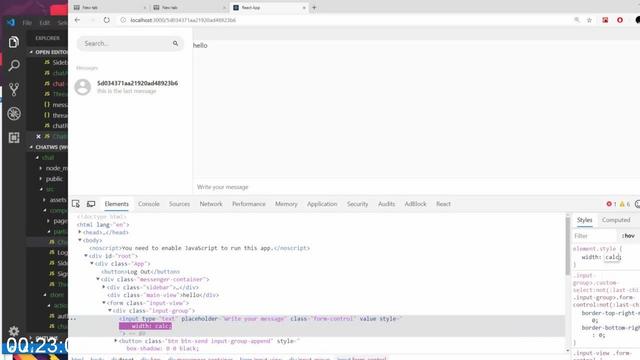640x360 pixels.
Task: Open the Audits tab in DevTools
Action: point(386,204)
